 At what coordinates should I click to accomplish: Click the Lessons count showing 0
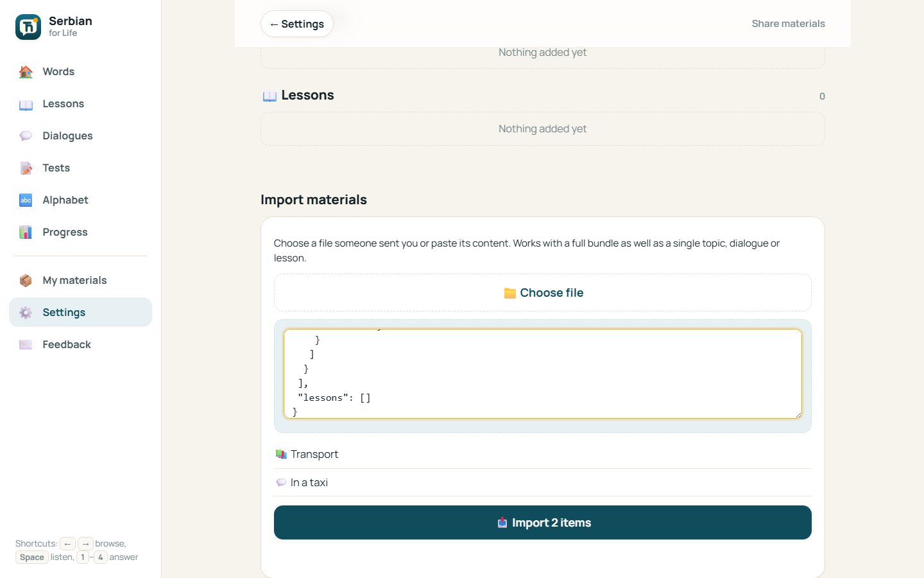(822, 96)
